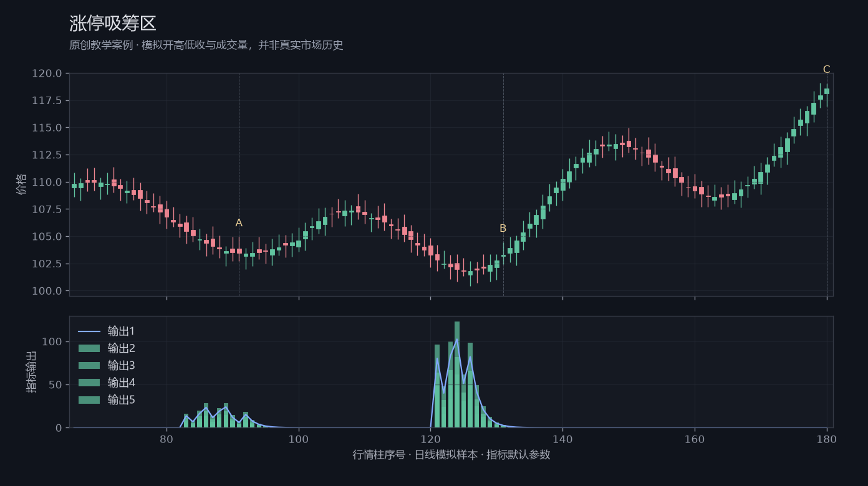Click x-axis tick 180
The image size is (868, 486).
pyautogui.click(x=827, y=439)
